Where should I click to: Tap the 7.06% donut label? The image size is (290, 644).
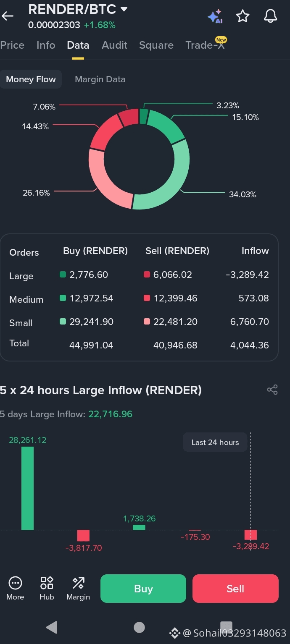pos(44,107)
